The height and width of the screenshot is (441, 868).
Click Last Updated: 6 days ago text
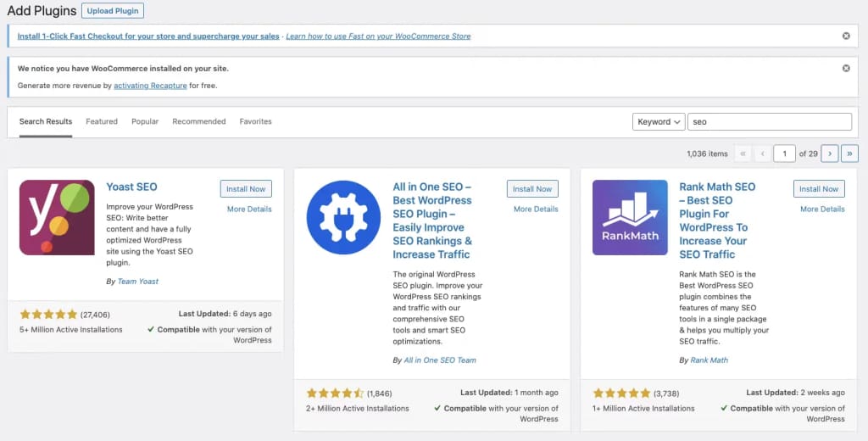coord(225,314)
